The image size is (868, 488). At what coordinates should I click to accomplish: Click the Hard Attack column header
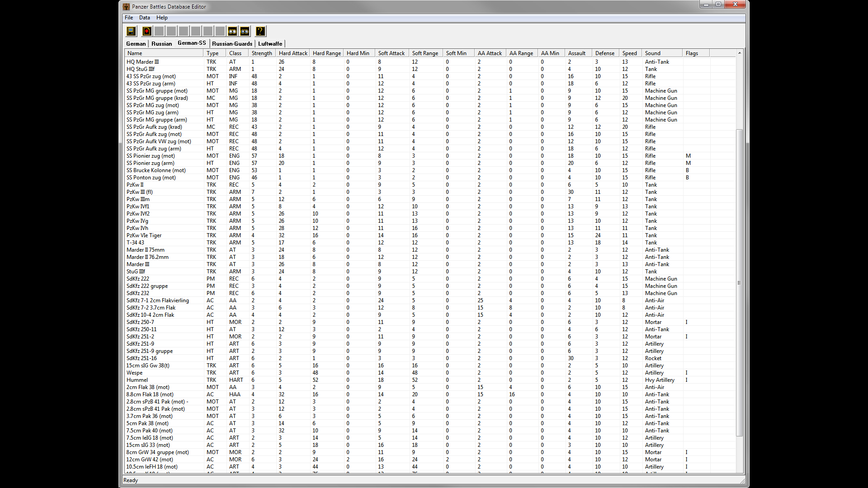[x=293, y=53]
